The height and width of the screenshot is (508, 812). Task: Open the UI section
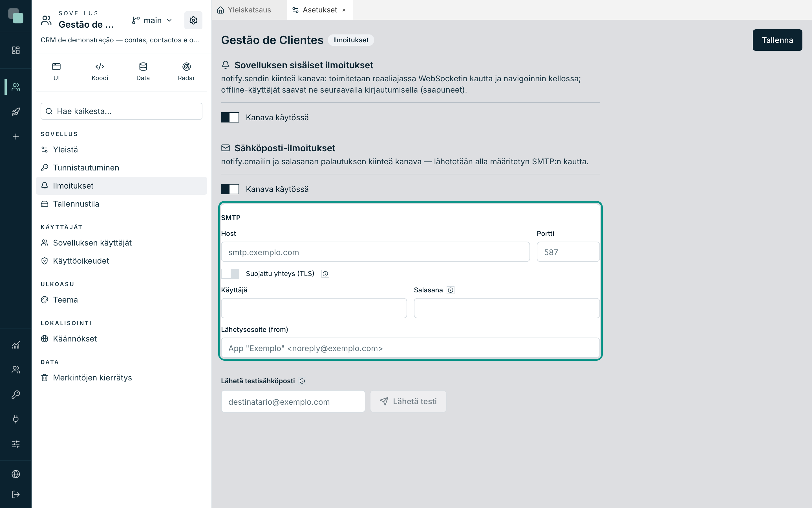(56, 72)
